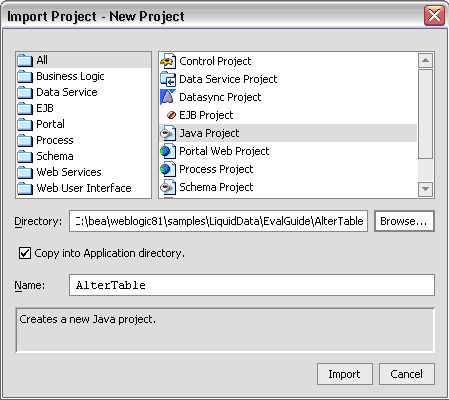Select the Web Services category label
The width and height of the screenshot is (449, 400).
point(69,172)
